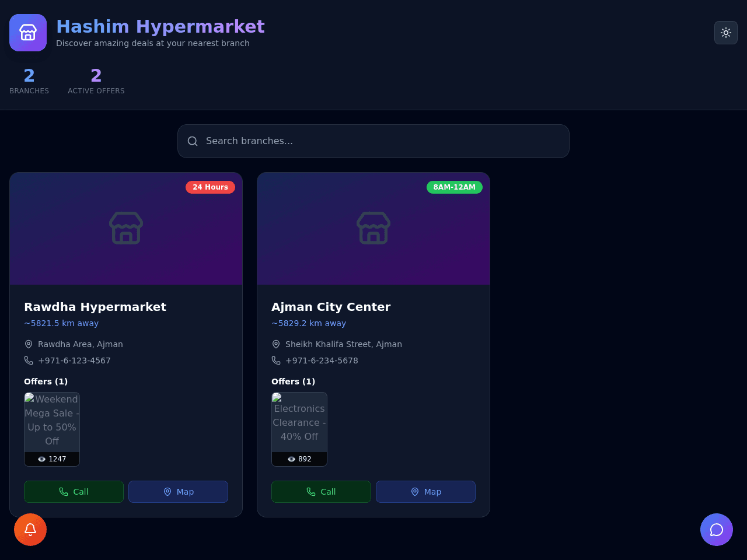Click the Rawdha Area, Ajman address text

point(81,344)
